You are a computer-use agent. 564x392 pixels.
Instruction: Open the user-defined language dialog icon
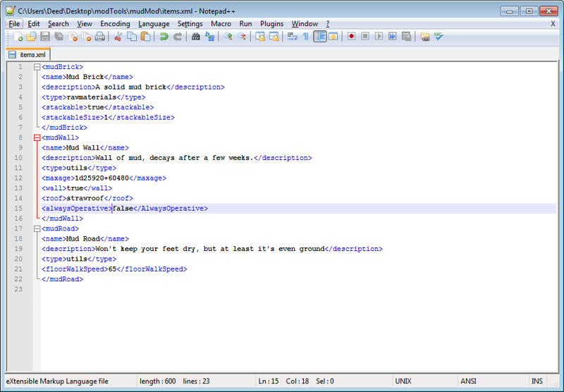(x=333, y=37)
